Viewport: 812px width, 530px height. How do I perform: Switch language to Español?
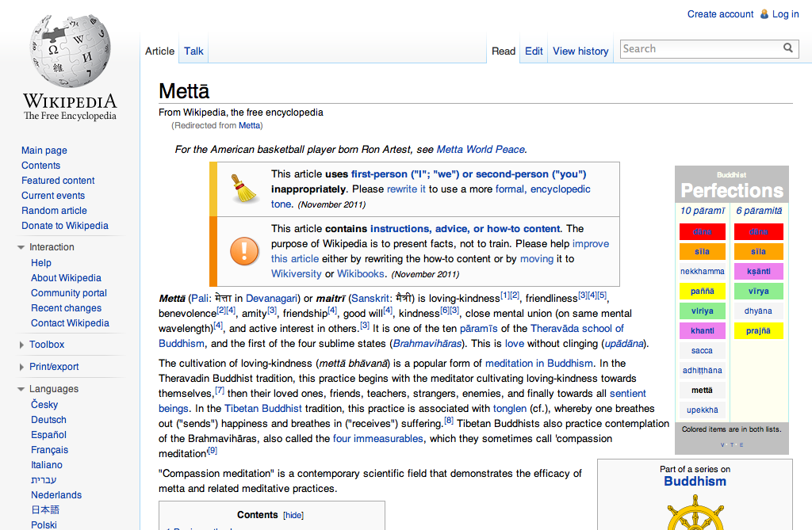point(48,435)
